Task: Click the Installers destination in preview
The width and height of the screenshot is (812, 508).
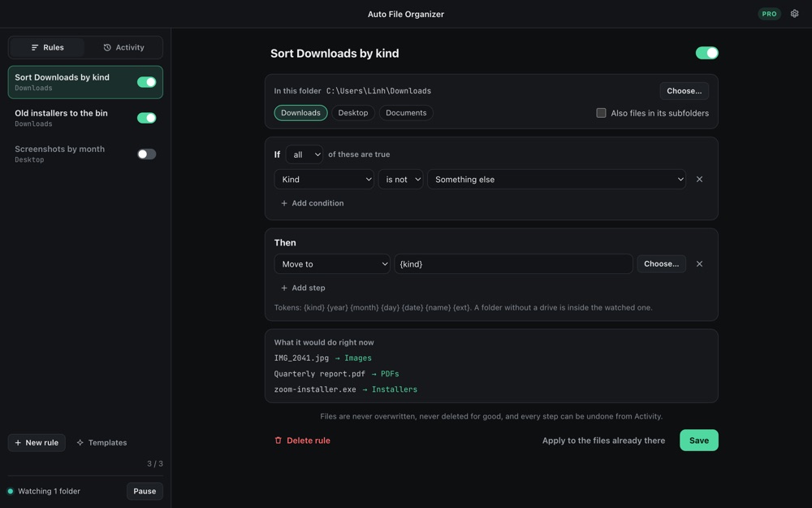Action: [x=394, y=389]
